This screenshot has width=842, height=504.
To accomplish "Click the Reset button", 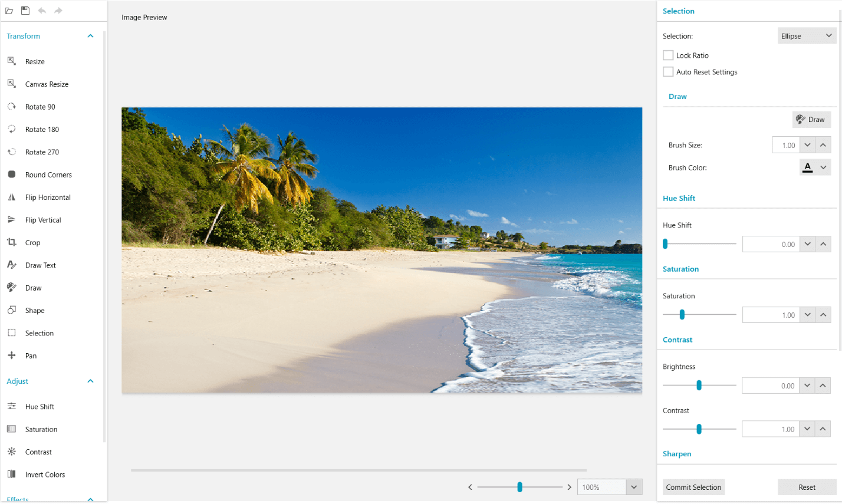I will point(807,487).
